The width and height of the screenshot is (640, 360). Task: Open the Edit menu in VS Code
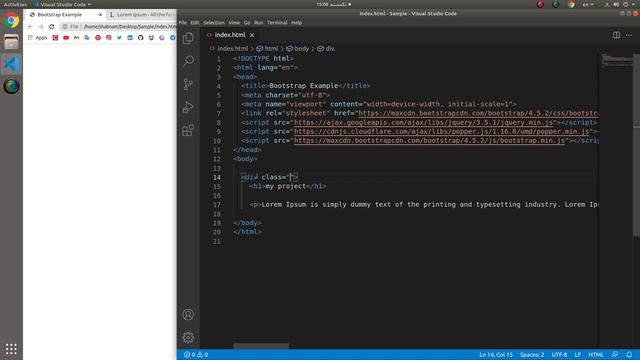pos(195,23)
